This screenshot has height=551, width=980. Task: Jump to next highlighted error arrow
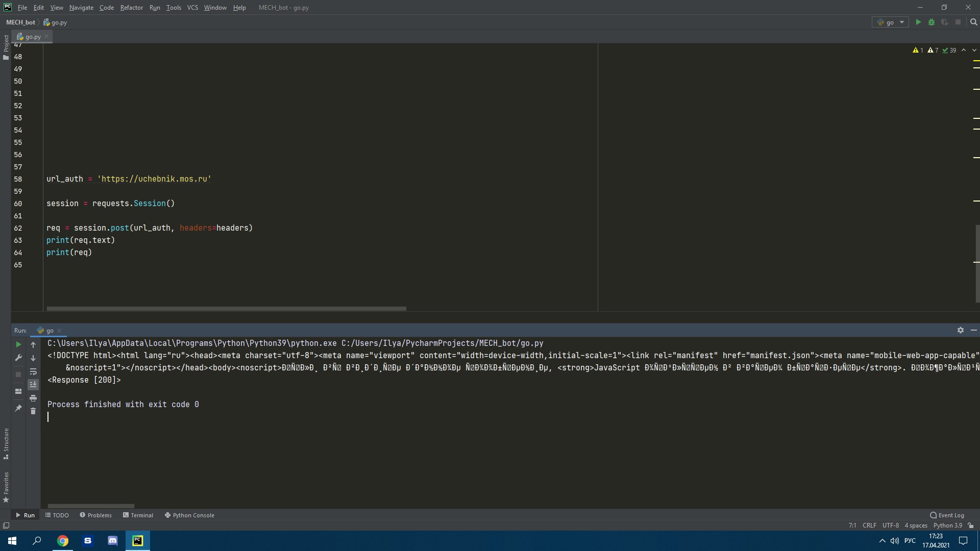click(974, 51)
